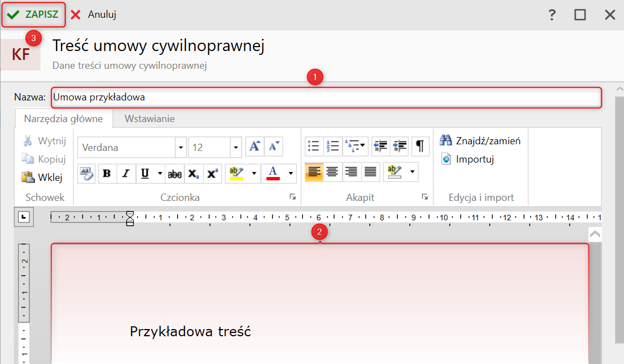
Task: Decrease paragraph indent
Action: coord(380,146)
